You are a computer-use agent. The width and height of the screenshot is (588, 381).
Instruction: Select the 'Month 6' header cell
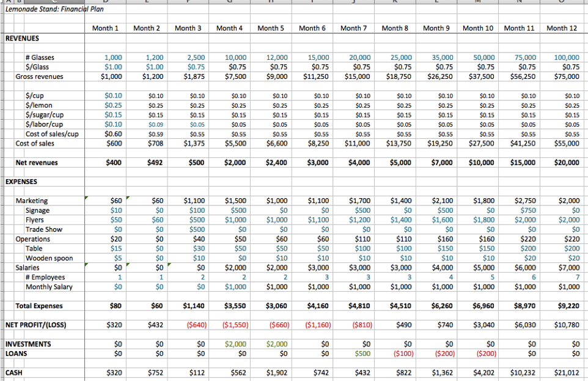312,28
